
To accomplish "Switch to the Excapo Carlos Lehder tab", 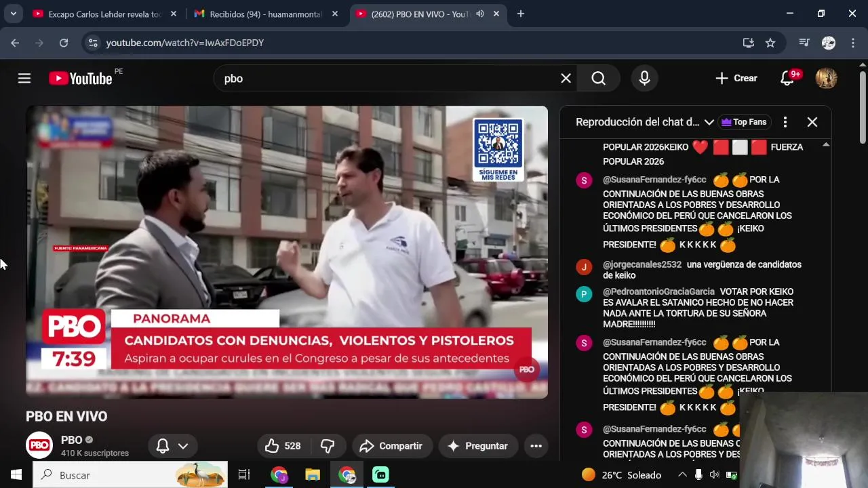I will click(x=106, y=14).
